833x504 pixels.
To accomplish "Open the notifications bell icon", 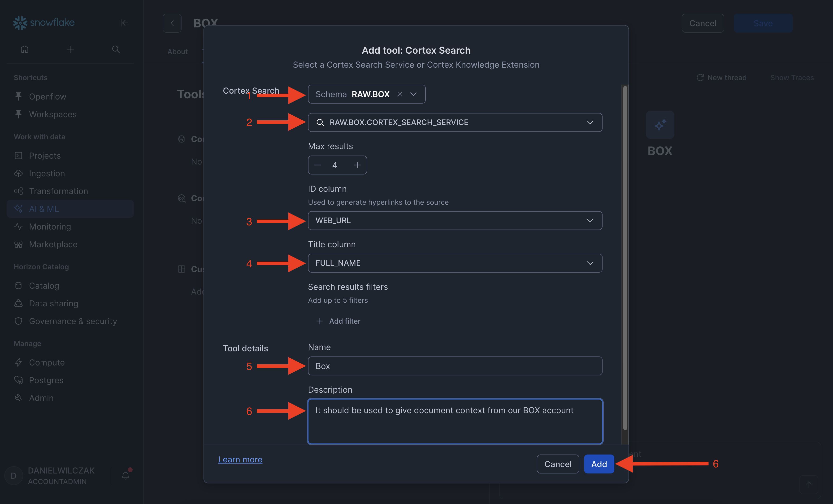I will (126, 476).
